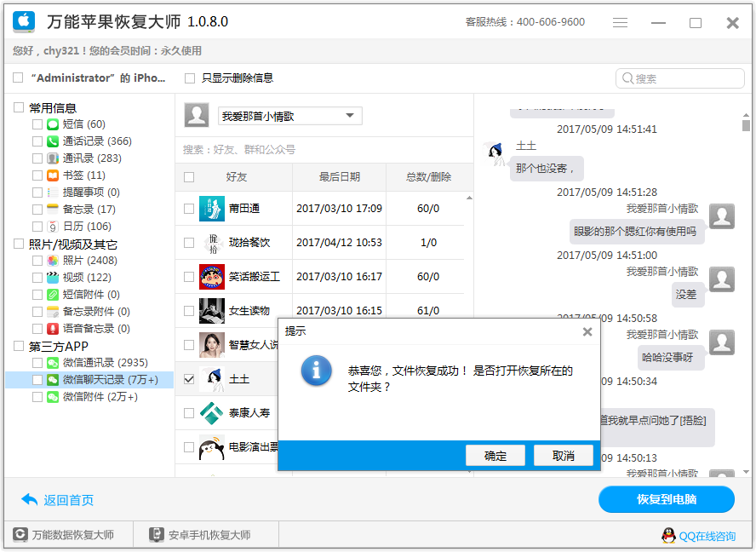Screen dimensions: 756x552
Task: Open the 我爱那首小情歌 account dropdown
Action: 289,116
